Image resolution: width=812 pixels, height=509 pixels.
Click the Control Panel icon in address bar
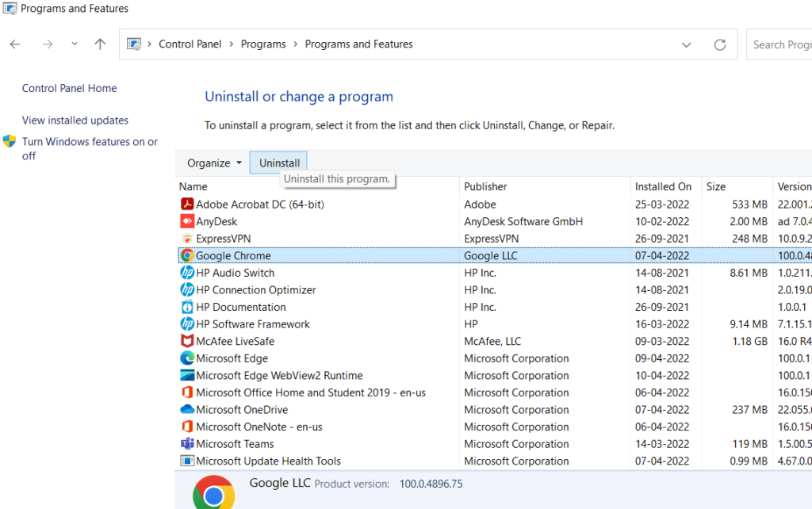point(134,44)
